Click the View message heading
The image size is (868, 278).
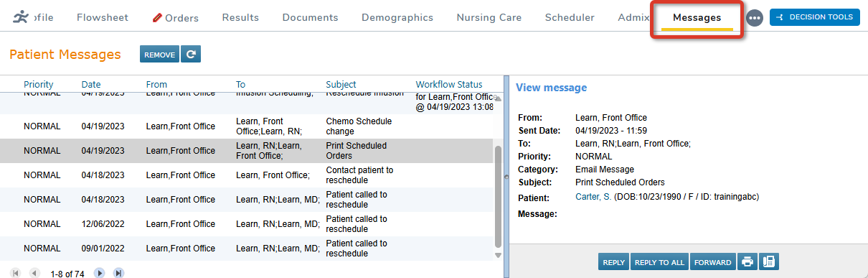(551, 88)
